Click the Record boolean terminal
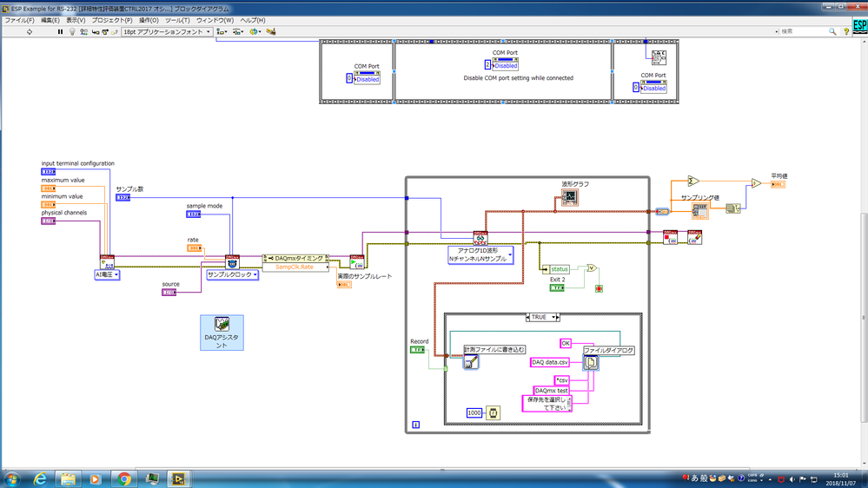 click(x=417, y=350)
